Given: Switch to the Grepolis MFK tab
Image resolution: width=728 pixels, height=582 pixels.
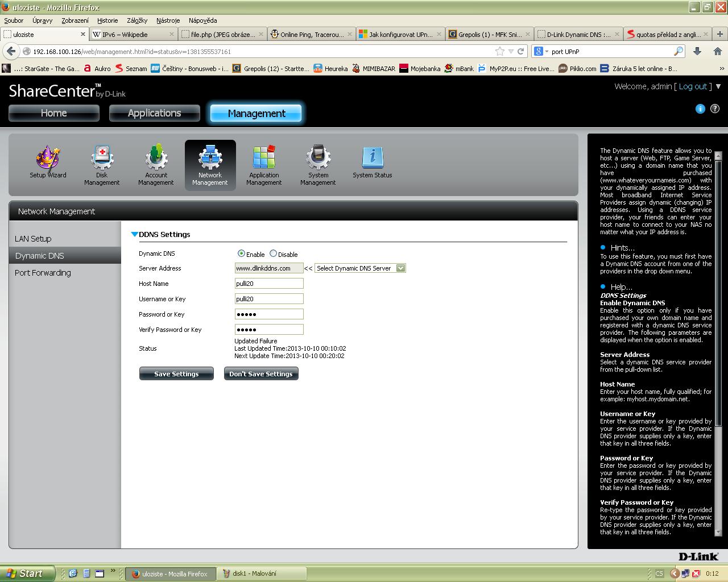Looking at the screenshot, I should 490,34.
